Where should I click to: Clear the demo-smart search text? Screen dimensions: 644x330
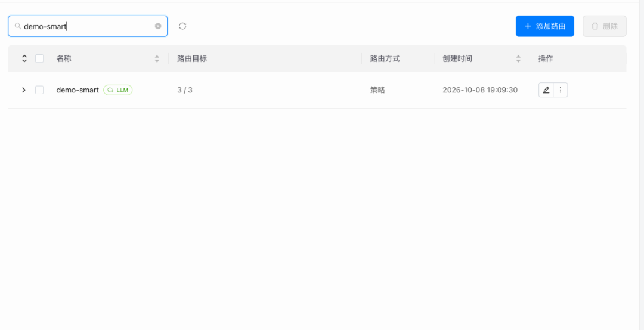158,26
